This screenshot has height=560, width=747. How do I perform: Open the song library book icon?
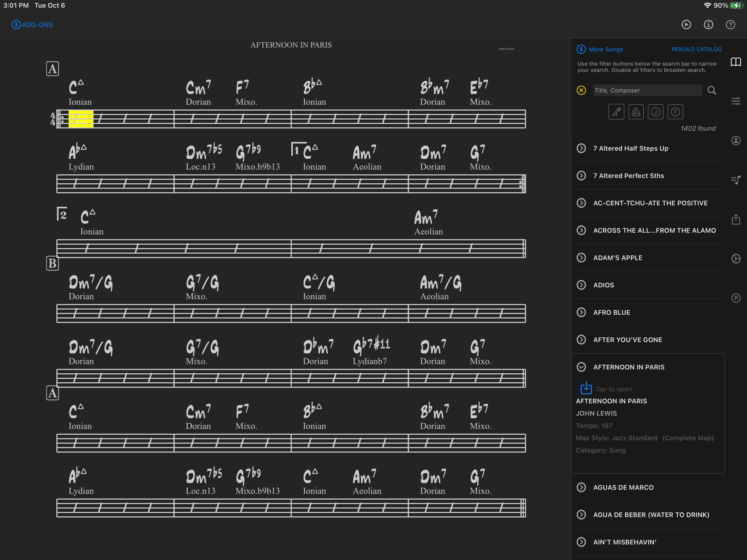[736, 62]
